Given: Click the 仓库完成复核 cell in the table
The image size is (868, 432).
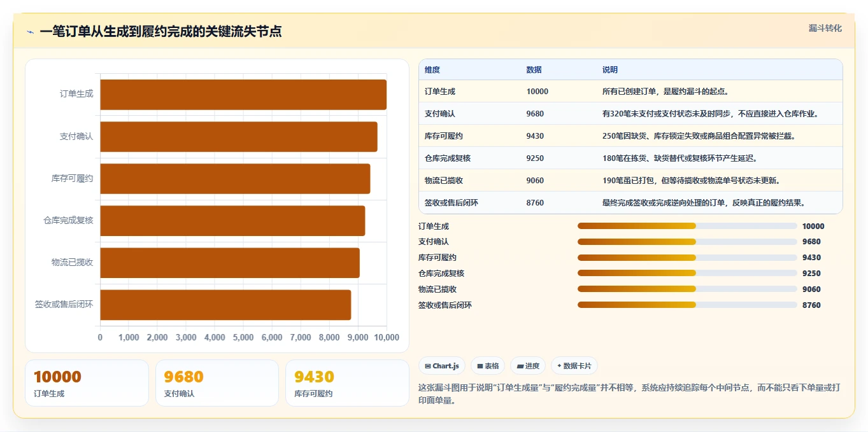Looking at the screenshot, I should point(448,158).
